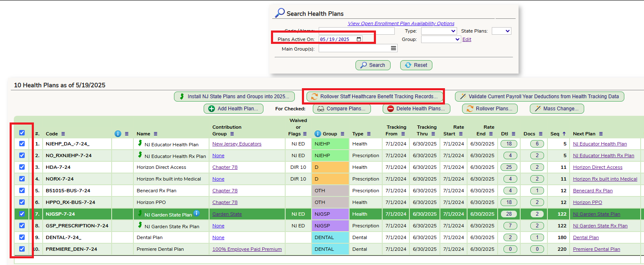Screen dimensions: 644x265
Task: Click the NJ state icon on NJ Garden State Rx Plan
Action: point(140,225)
